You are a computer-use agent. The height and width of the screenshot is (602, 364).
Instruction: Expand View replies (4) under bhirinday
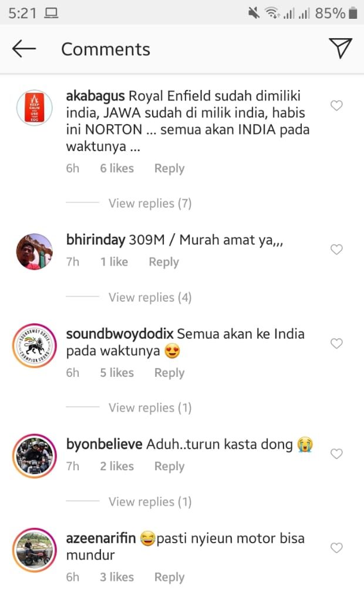(x=150, y=297)
